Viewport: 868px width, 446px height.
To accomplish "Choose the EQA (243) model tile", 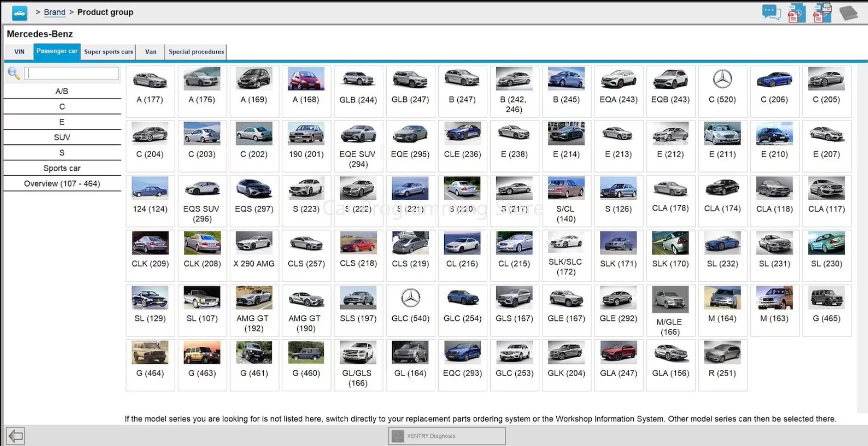I will (x=618, y=91).
